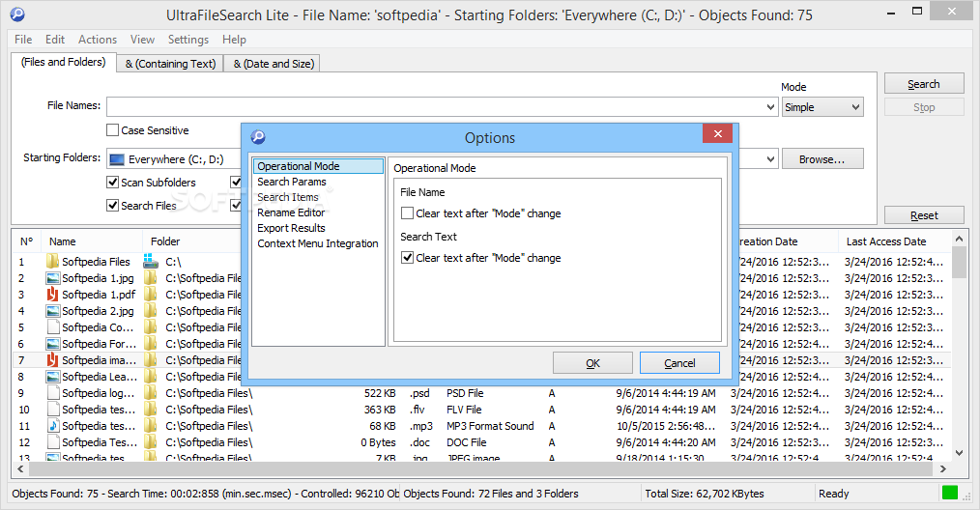Toggle the Case Sensitive checkbox
Image resolution: width=980 pixels, height=510 pixels.
(x=112, y=130)
